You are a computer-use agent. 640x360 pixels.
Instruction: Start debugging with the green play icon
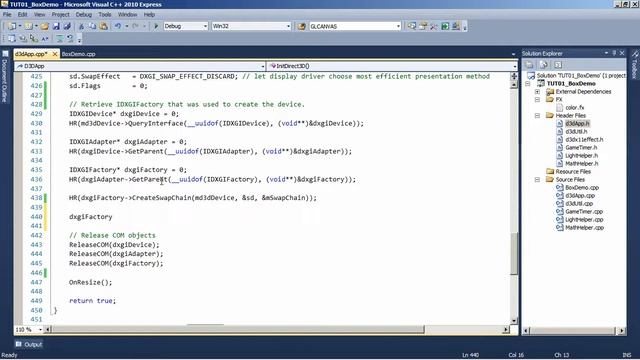tap(156, 26)
